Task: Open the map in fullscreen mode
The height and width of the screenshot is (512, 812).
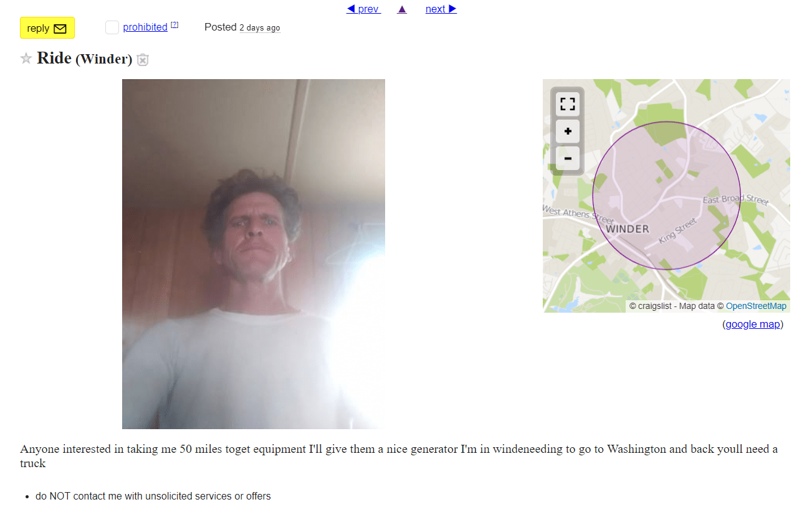Action: click(x=568, y=103)
